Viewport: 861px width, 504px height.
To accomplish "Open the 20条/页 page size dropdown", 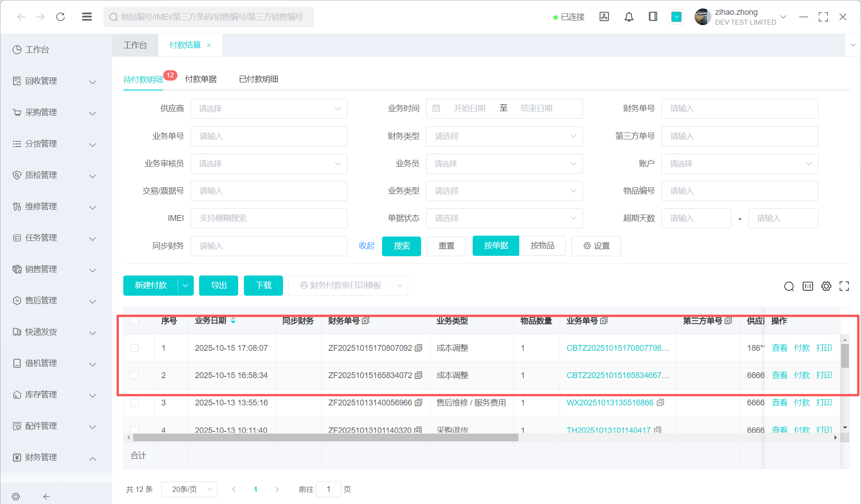I will tap(189, 489).
